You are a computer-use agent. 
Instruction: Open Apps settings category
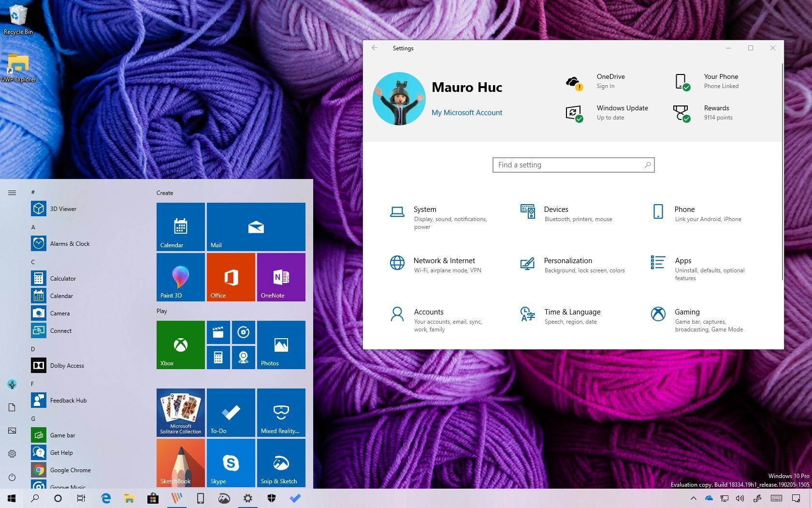[x=697, y=269]
